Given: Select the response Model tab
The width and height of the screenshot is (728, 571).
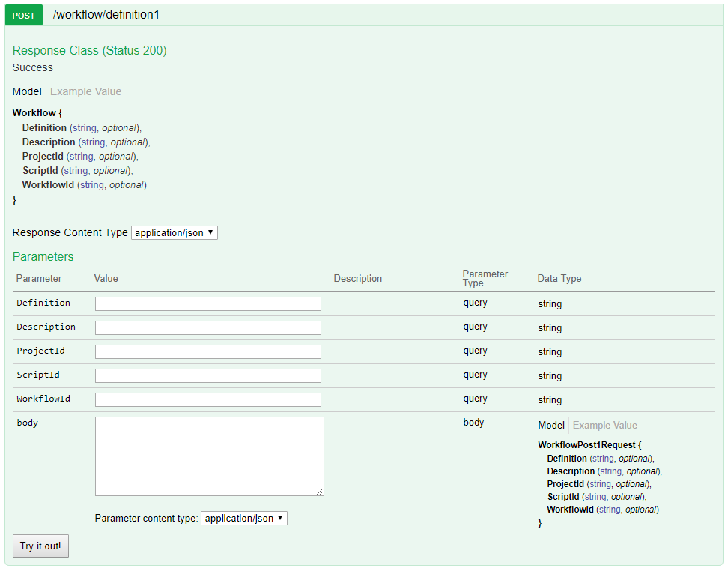Looking at the screenshot, I should coord(27,91).
